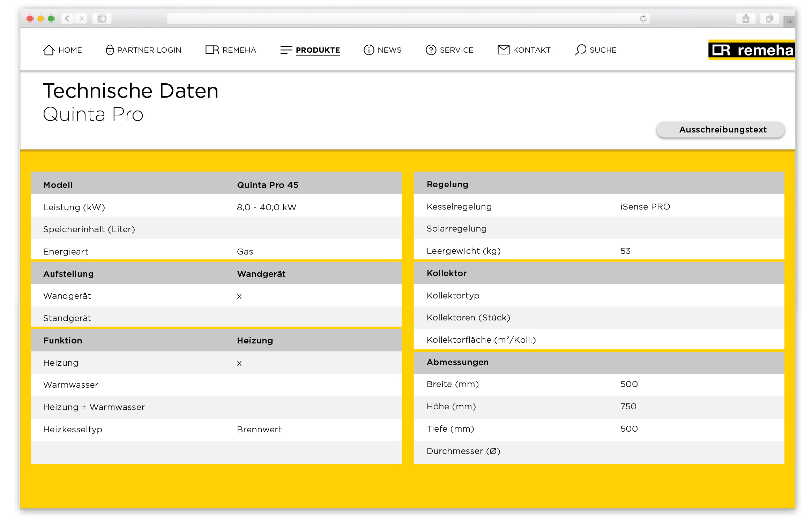
Task: Click the Aufstellung section header
Action: point(68,274)
